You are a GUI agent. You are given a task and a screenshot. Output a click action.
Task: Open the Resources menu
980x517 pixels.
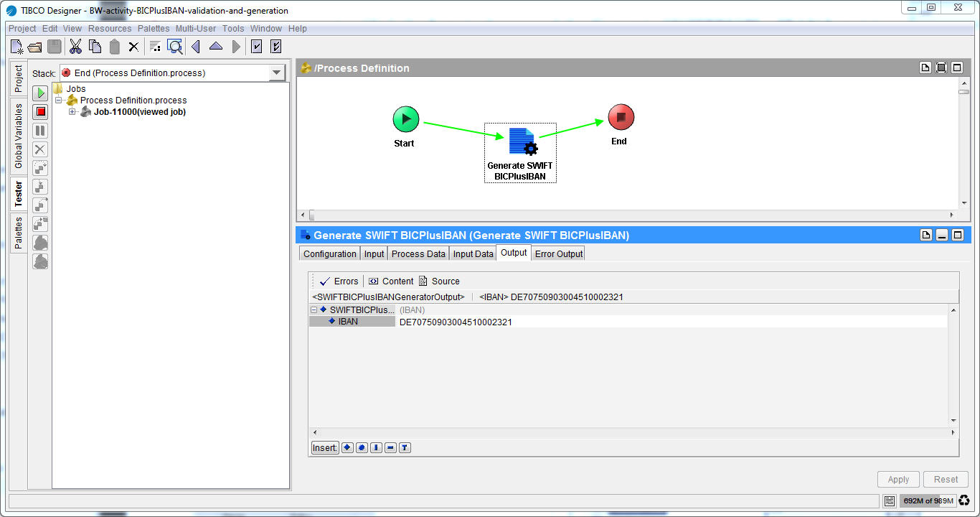coord(110,29)
